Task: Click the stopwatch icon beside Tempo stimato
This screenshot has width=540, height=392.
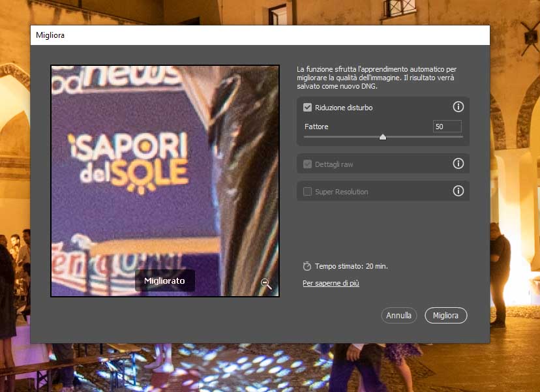Action: pyautogui.click(x=307, y=266)
